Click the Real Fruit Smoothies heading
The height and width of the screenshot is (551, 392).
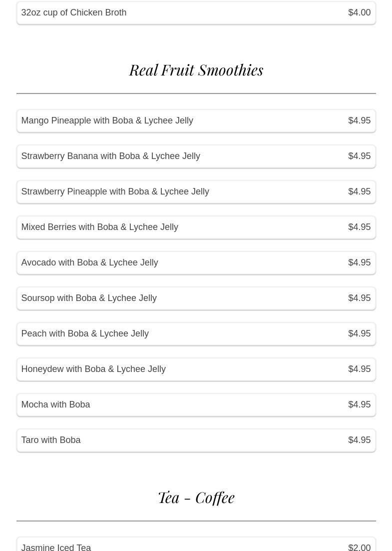(196, 70)
